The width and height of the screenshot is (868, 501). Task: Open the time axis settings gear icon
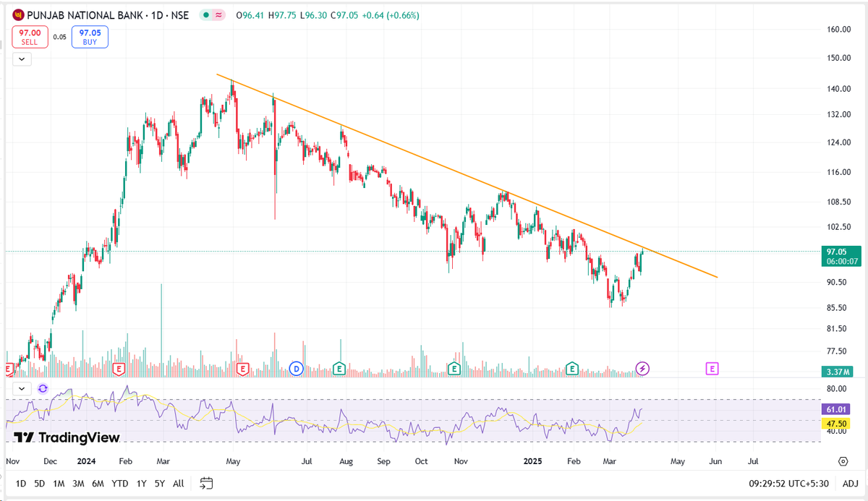843,461
